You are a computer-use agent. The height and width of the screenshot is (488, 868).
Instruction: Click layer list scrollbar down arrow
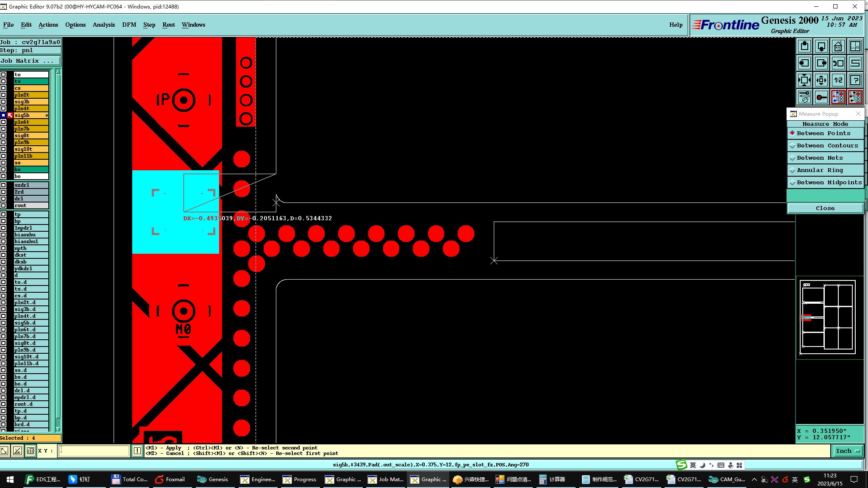click(x=58, y=429)
